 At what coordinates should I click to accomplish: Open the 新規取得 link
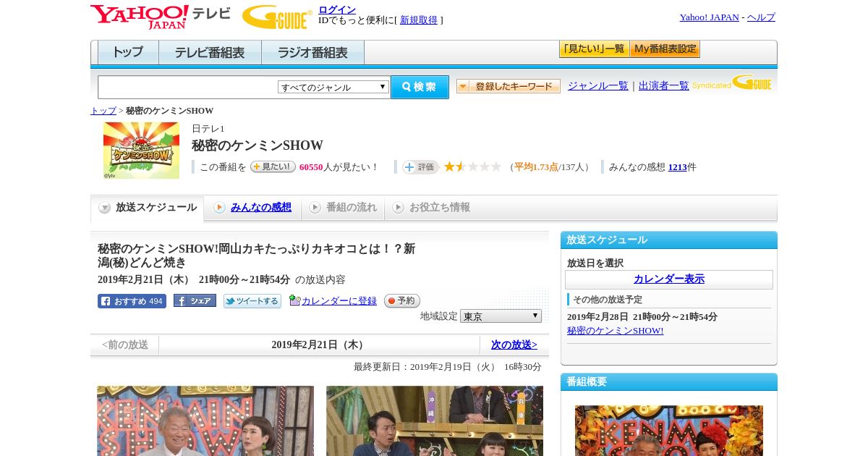tap(419, 20)
